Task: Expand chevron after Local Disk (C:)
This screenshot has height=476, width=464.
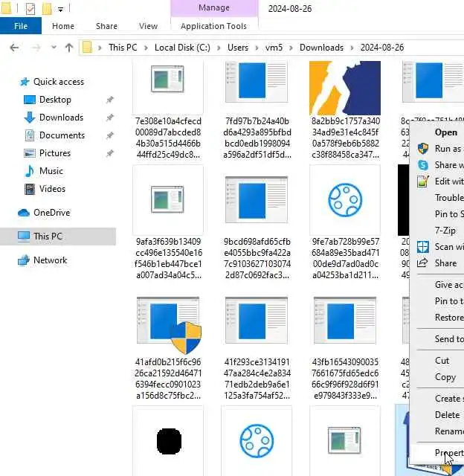Action: click(219, 48)
